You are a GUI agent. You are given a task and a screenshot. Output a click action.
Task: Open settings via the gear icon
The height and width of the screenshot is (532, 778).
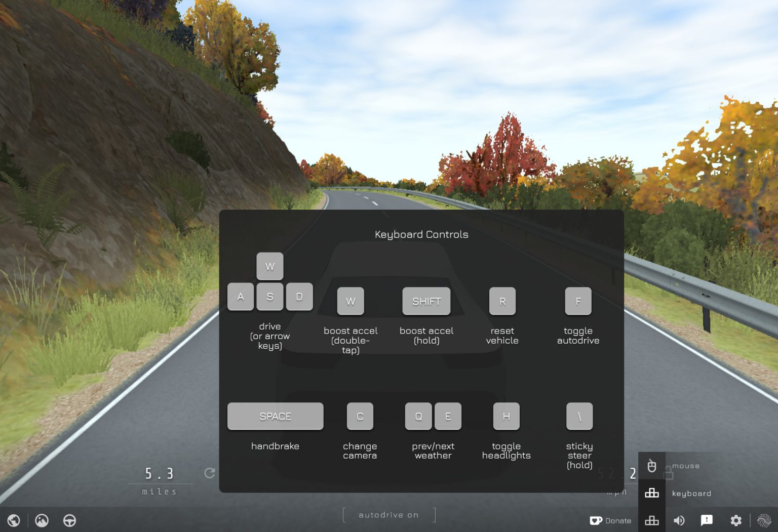click(x=736, y=520)
